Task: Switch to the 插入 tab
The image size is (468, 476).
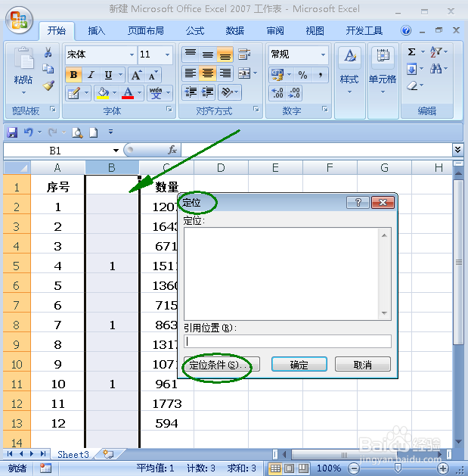Action: [x=97, y=31]
